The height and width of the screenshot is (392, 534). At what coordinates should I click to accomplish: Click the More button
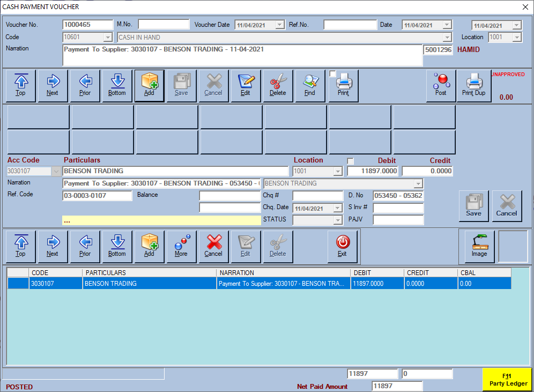[182, 247]
